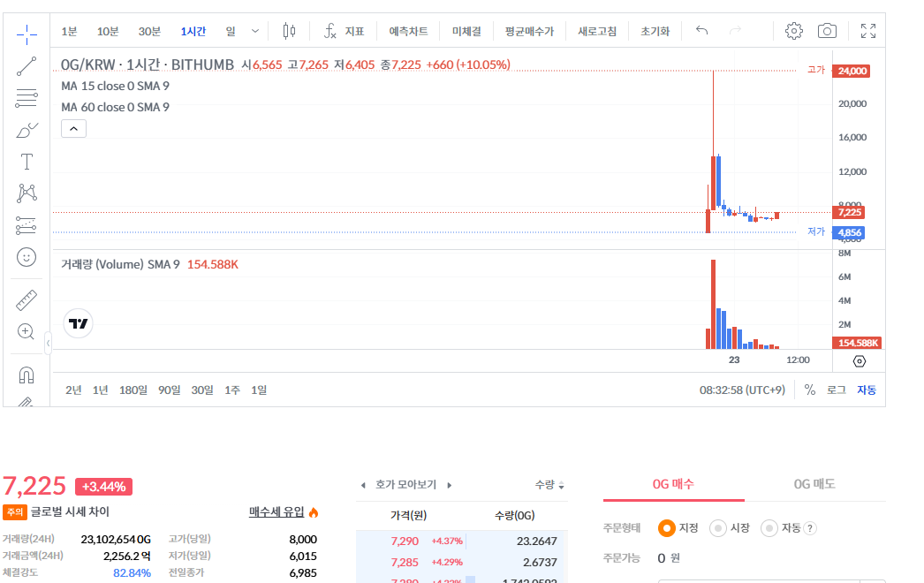Open the pattern drawing tool
Viewport: 924px width, 583px height.
(x=27, y=193)
